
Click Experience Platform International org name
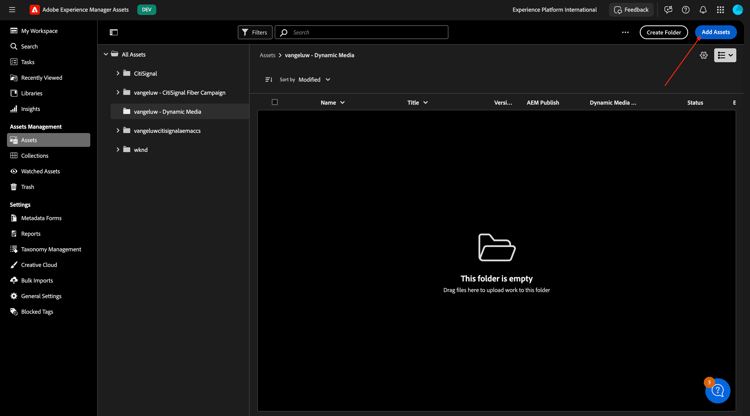(x=554, y=10)
